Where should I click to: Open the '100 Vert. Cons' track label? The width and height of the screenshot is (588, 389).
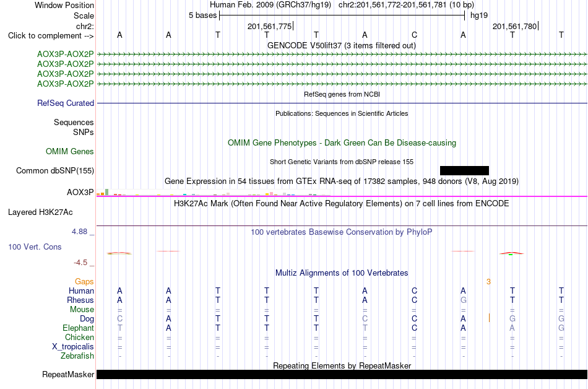coord(35,247)
